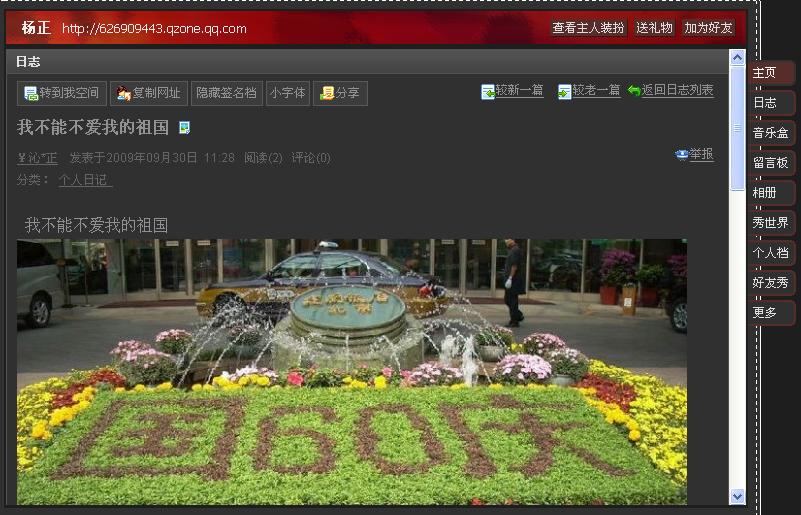Expand the 更多 menu in sidebar

pyautogui.click(x=770, y=313)
